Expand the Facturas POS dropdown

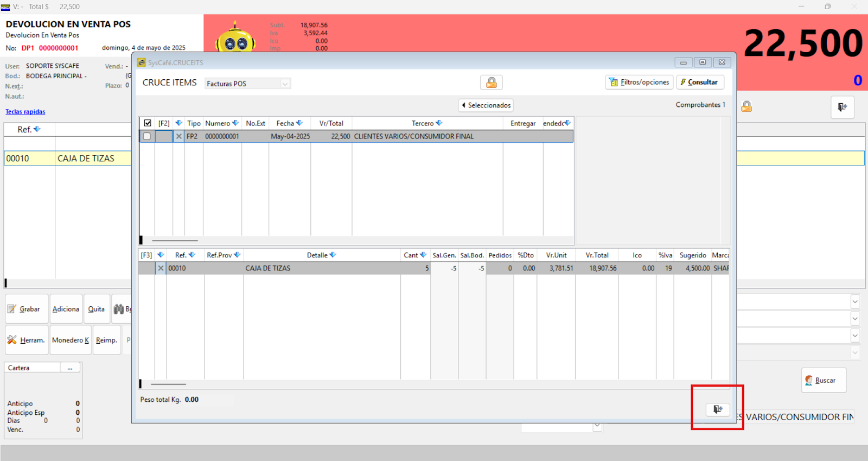[285, 84]
